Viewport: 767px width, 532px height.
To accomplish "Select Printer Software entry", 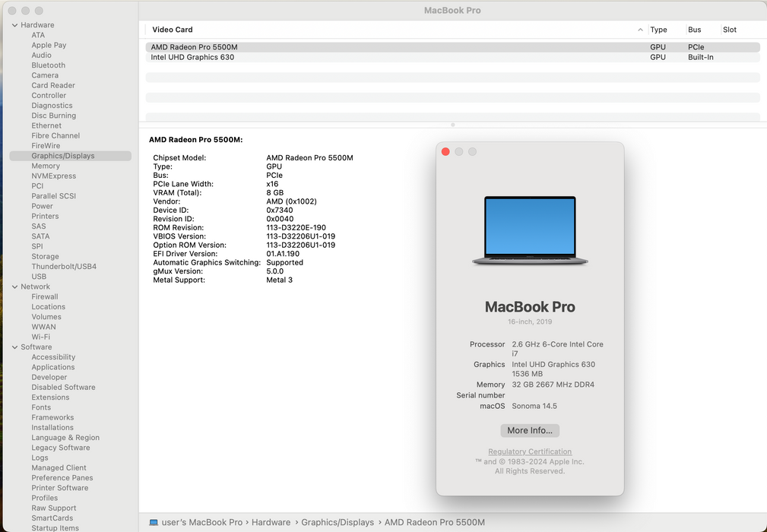I will [x=60, y=488].
